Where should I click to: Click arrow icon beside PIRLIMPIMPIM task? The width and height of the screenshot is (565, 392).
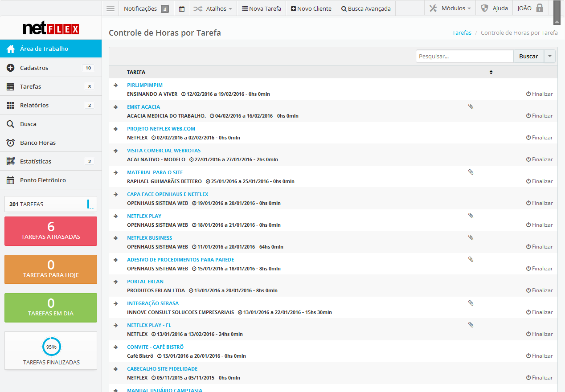coord(116,85)
